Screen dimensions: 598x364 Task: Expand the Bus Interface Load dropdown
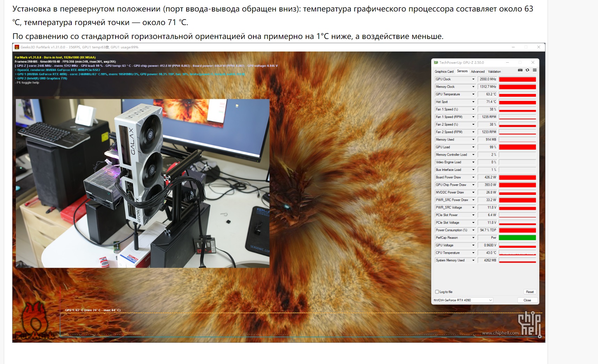pyautogui.click(x=473, y=170)
